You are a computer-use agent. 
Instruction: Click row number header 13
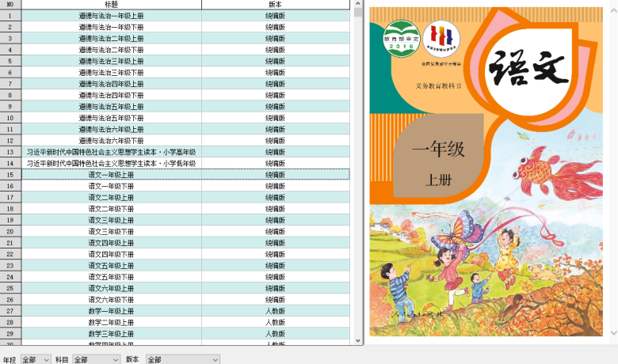[x=10, y=152]
